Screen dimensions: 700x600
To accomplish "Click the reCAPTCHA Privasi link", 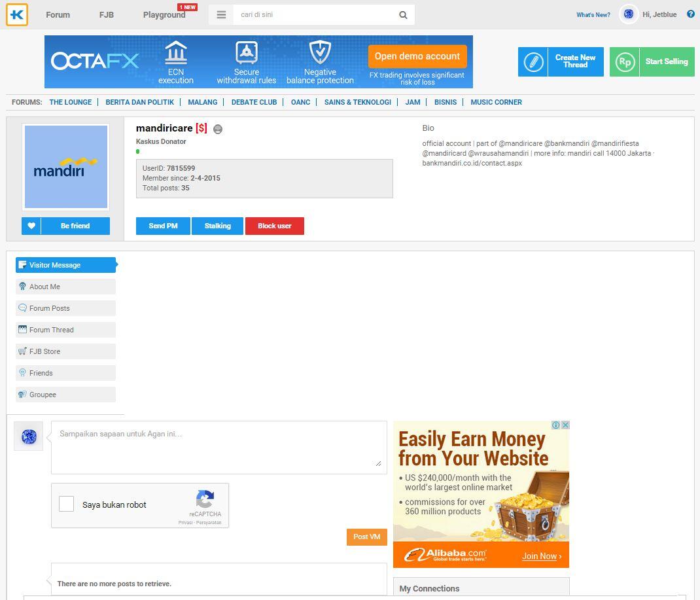I will 185,523.
